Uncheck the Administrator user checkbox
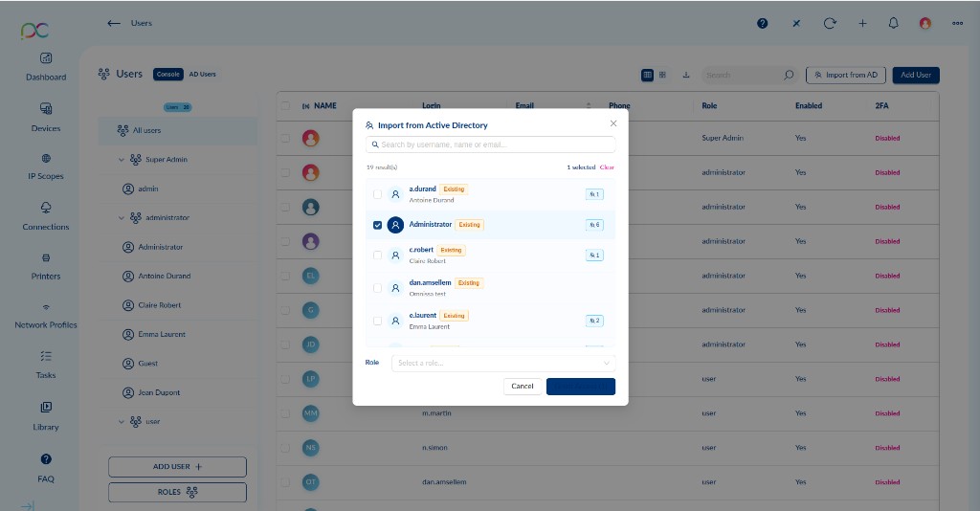 [x=377, y=225]
